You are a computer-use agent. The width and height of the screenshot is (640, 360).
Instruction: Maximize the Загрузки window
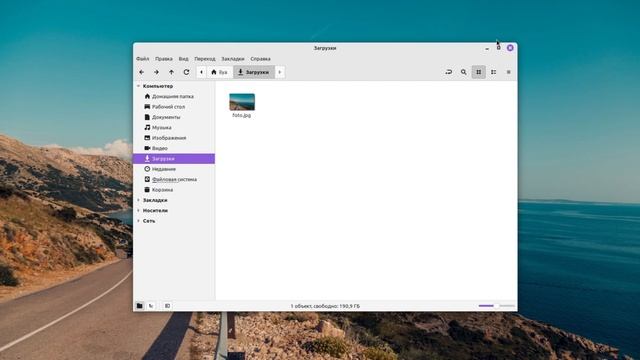pos(498,48)
